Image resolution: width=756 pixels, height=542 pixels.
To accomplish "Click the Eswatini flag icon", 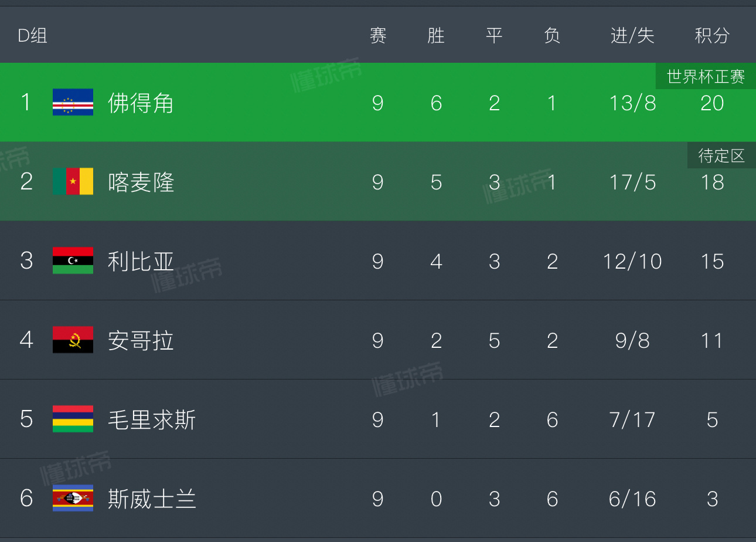I will (x=73, y=498).
